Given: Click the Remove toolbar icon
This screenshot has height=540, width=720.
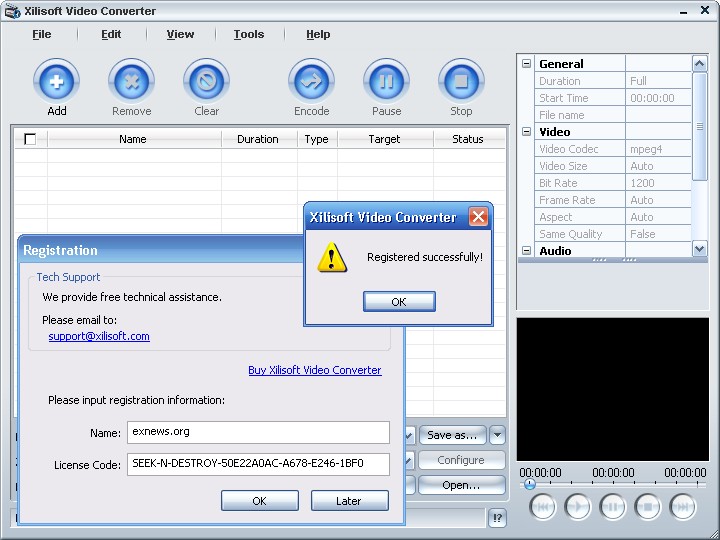Looking at the screenshot, I should 131,81.
